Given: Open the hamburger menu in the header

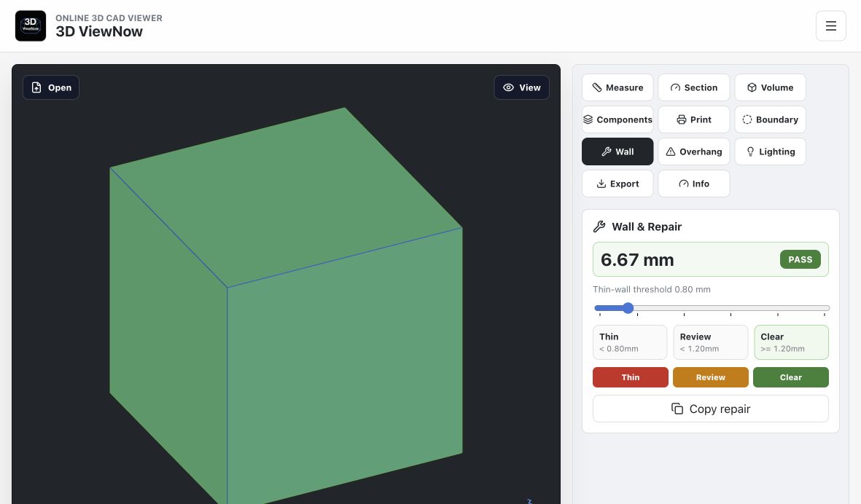Looking at the screenshot, I should [831, 25].
